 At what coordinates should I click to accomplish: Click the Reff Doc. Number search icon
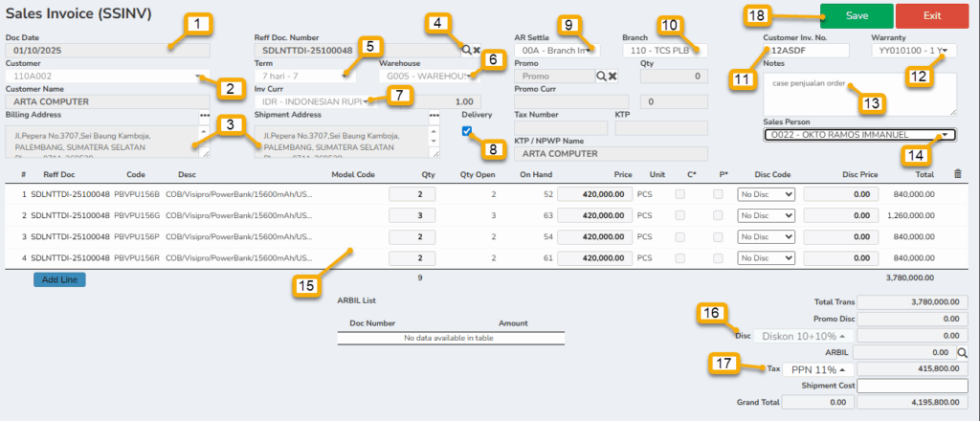pyautogui.click(x=465, y=49)
